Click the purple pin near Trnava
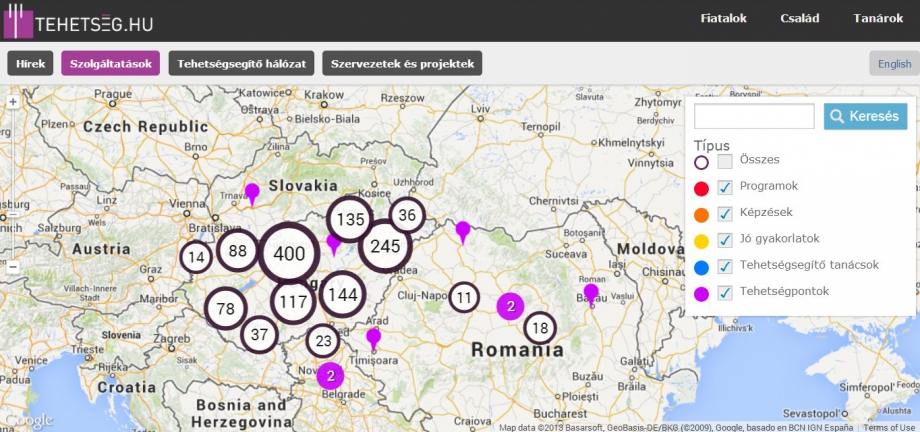 pos(252,194)
